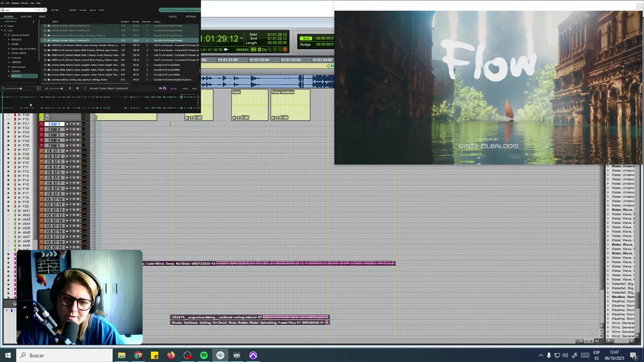Open the sticky notes yellow taskbar icon
The width and height of the screenshot is (644, 362).
pyautogui.click(x=154, y=355)
